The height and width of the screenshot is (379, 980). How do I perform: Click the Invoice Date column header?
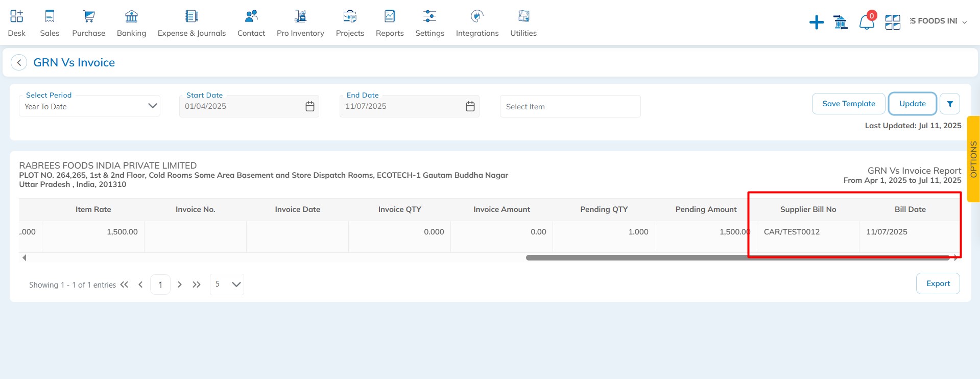tap(298, 209)
